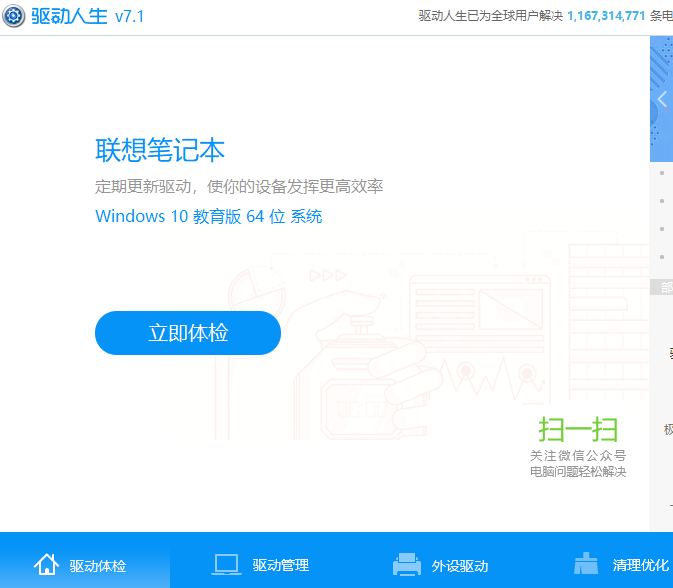Click the 驱动人生 gear logo icon
The height and width of the screenshot is (588, 673).
(14, 17)
